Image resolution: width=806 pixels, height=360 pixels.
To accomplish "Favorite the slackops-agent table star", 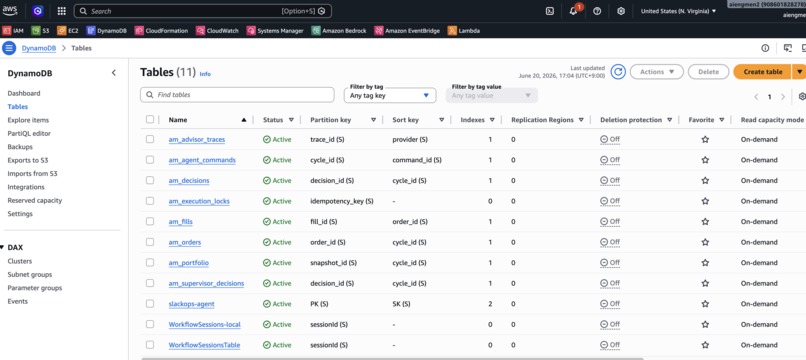I will (705, 304).
